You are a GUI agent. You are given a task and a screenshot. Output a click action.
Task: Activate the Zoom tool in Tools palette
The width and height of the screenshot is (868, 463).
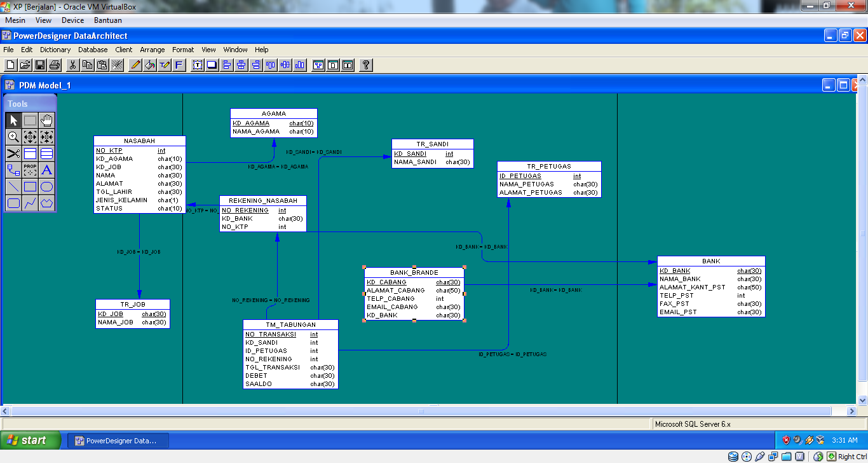(14, 137)
